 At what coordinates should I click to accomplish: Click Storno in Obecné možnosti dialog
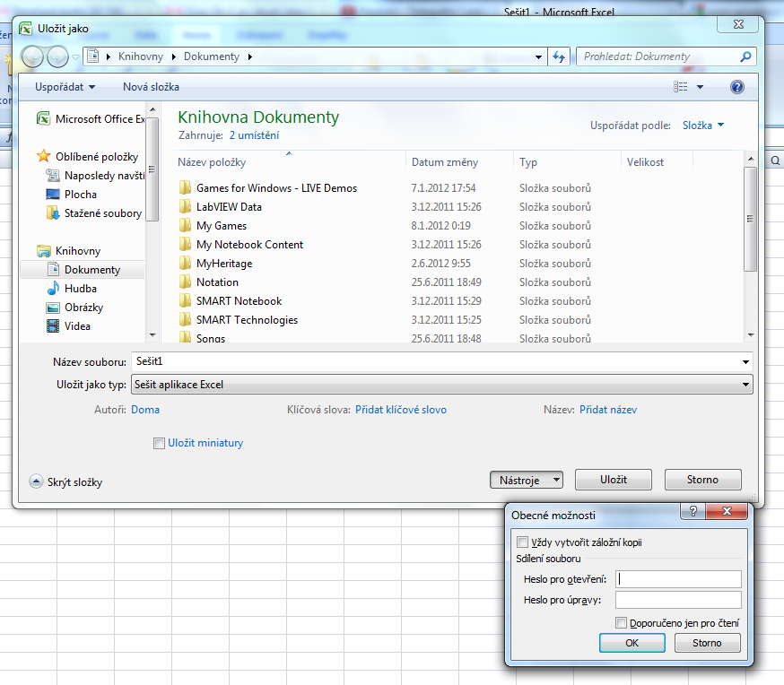[x=707, y=643]
